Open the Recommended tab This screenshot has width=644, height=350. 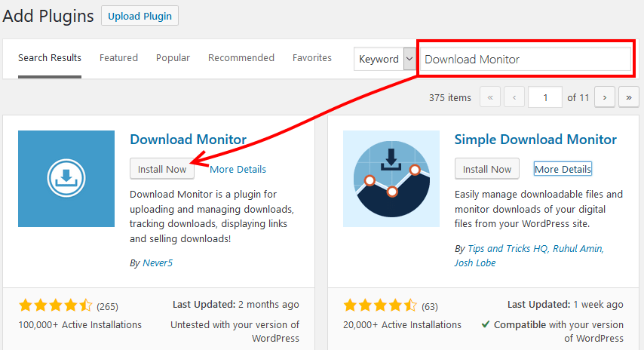point(241,58)
